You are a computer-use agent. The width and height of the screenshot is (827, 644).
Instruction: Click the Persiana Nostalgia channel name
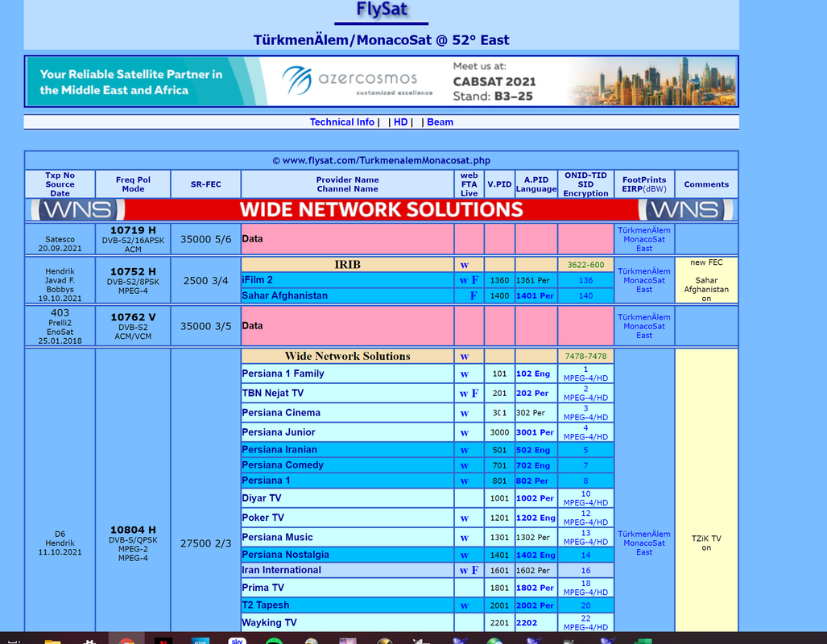point(285,555)
